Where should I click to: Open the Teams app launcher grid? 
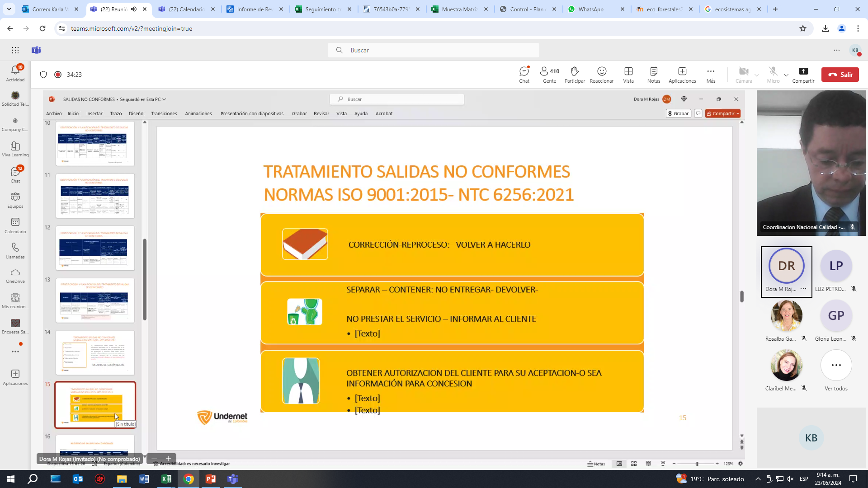(15, 50)
